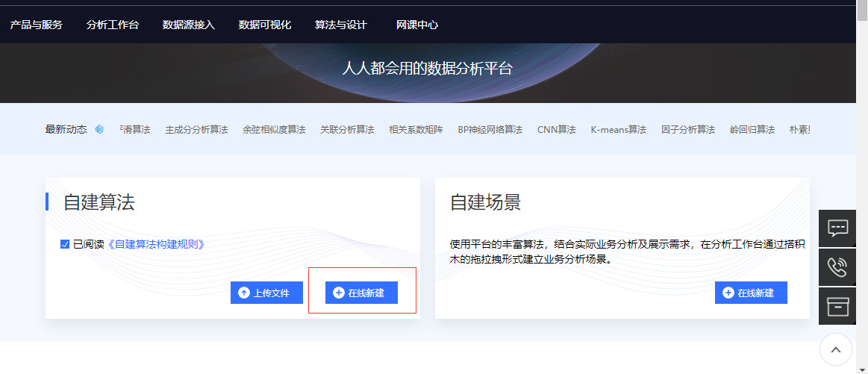Click the 最新动态 speaker icon

(100, 130)
